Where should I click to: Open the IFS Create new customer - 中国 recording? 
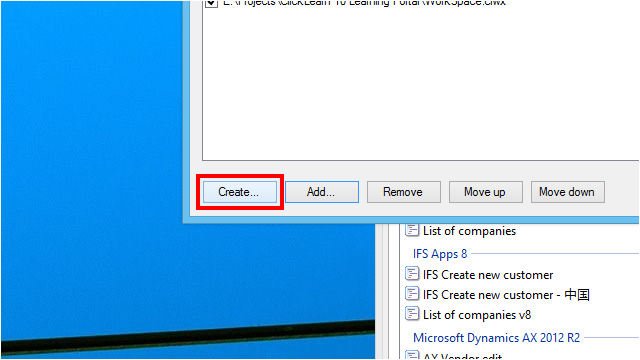click(506, 295)
